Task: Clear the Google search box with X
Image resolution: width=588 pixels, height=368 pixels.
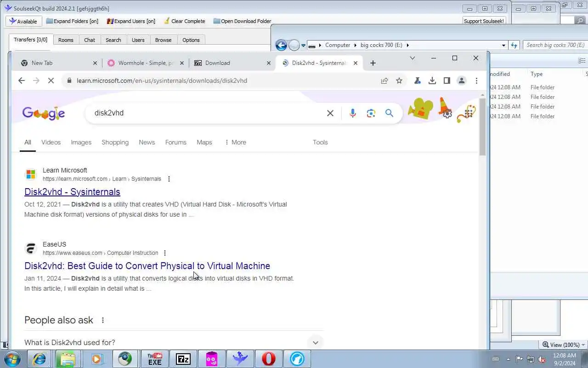Action: [330, 113]
